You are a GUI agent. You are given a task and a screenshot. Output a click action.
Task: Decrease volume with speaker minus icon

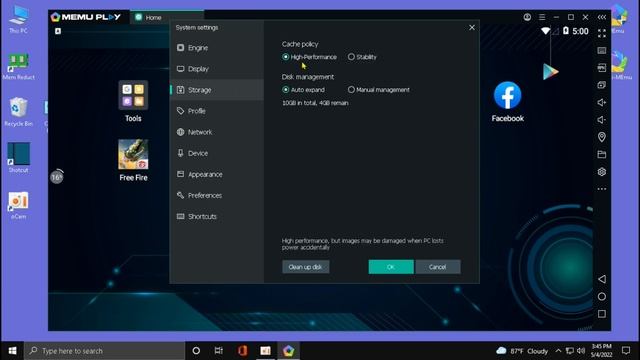click(602, 120)
